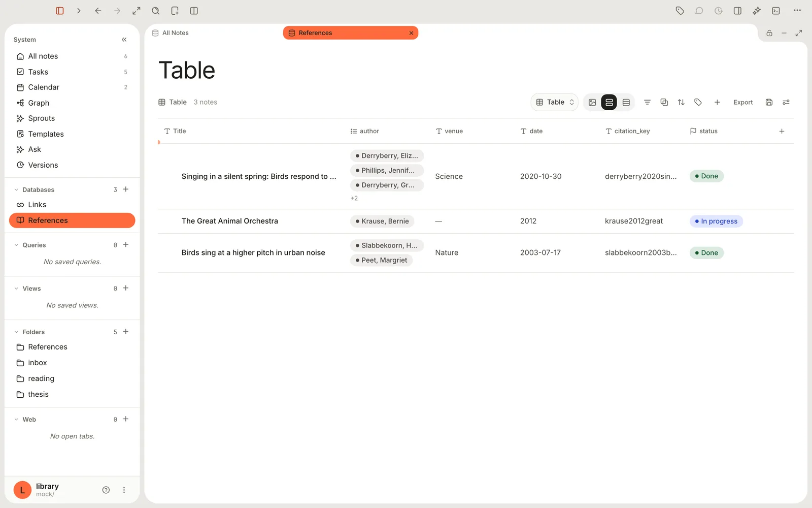Open the more options ellipsis menu
The height and width of the screenshot is (508, 812).
[797, 11]
